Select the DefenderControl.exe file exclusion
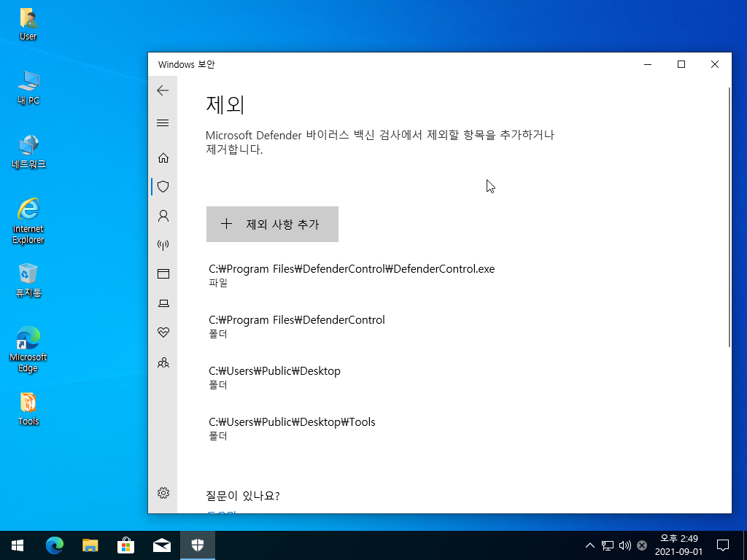The height and width of the screenshot is (560, 747). point(352,275)
